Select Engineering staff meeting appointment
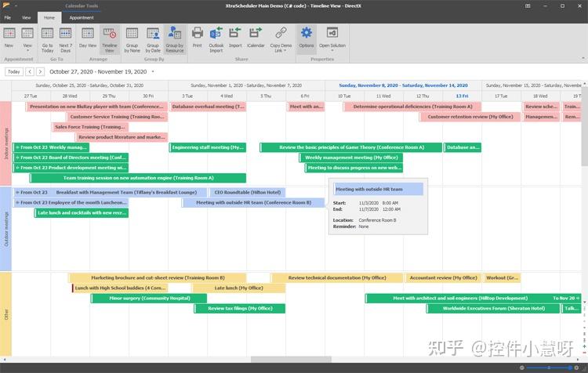 [208, 147]
